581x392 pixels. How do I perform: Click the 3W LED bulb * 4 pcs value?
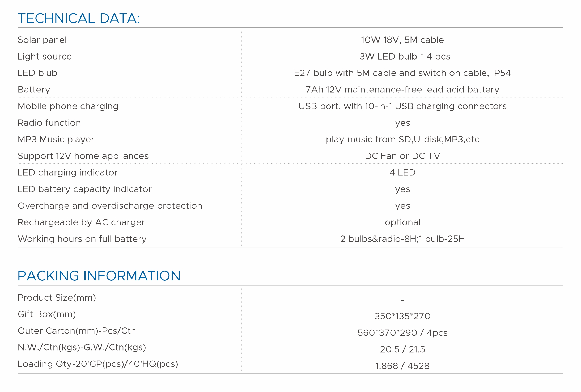405,56
